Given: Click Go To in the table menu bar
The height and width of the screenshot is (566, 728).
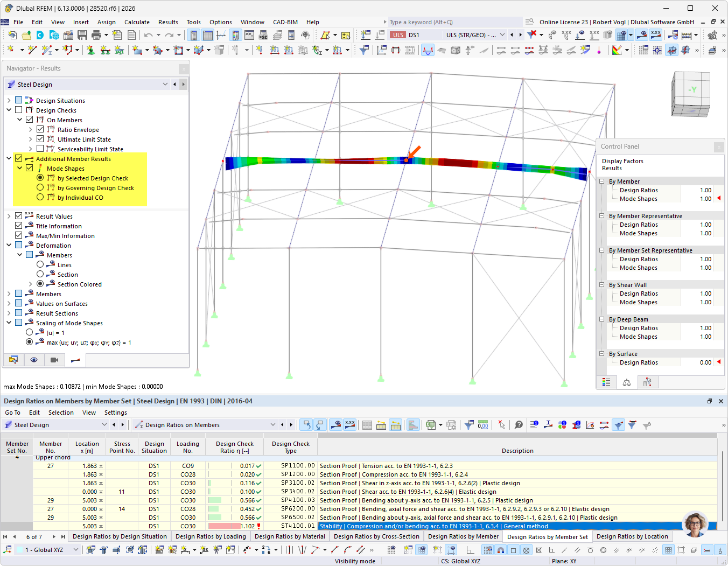Looking at the screenshot, I should [x=12, y=412].
